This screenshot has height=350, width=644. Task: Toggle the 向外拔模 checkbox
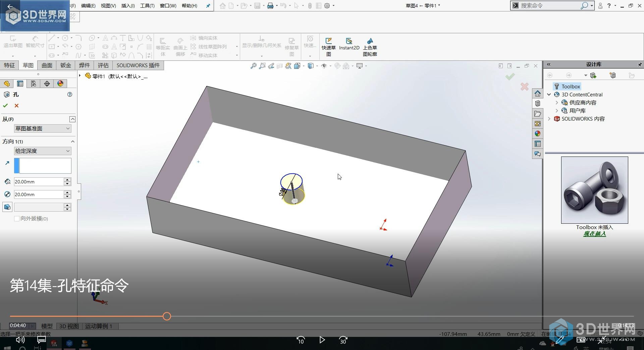[17, 219]
